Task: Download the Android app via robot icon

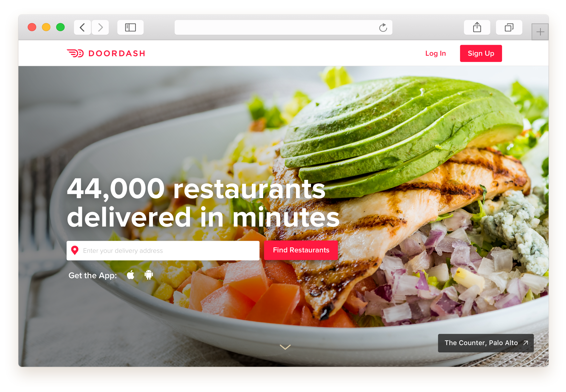Action: 148,275
